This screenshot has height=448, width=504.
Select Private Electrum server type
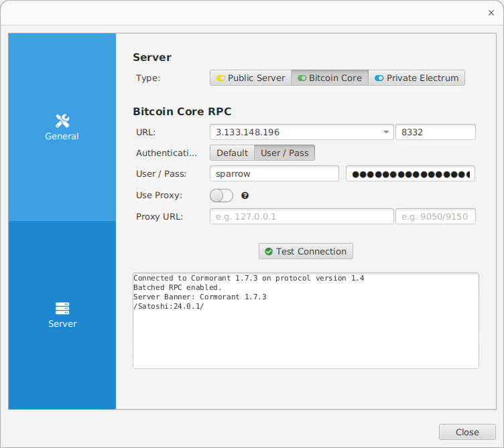pos(417,78)
